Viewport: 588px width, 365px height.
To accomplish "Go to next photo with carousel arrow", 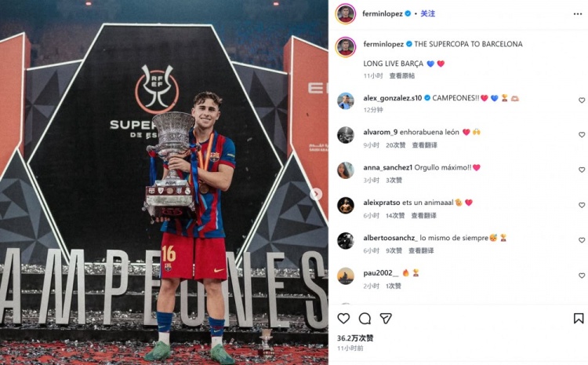I will [316, 194].
